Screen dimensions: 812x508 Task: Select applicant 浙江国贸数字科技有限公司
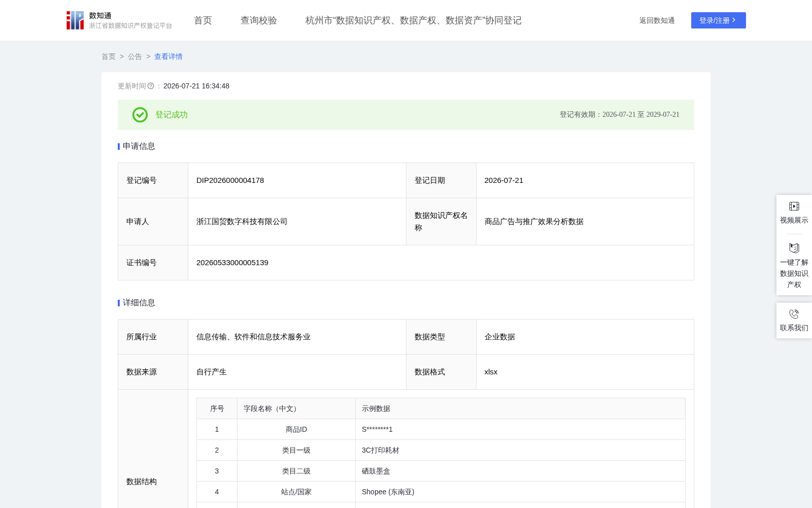[242, 221]
